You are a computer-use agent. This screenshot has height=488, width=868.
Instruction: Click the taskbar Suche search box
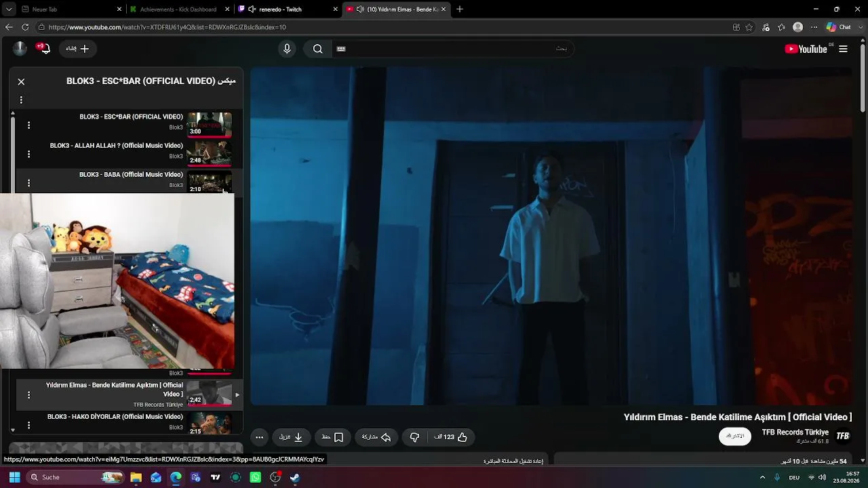tap(75, 477)
